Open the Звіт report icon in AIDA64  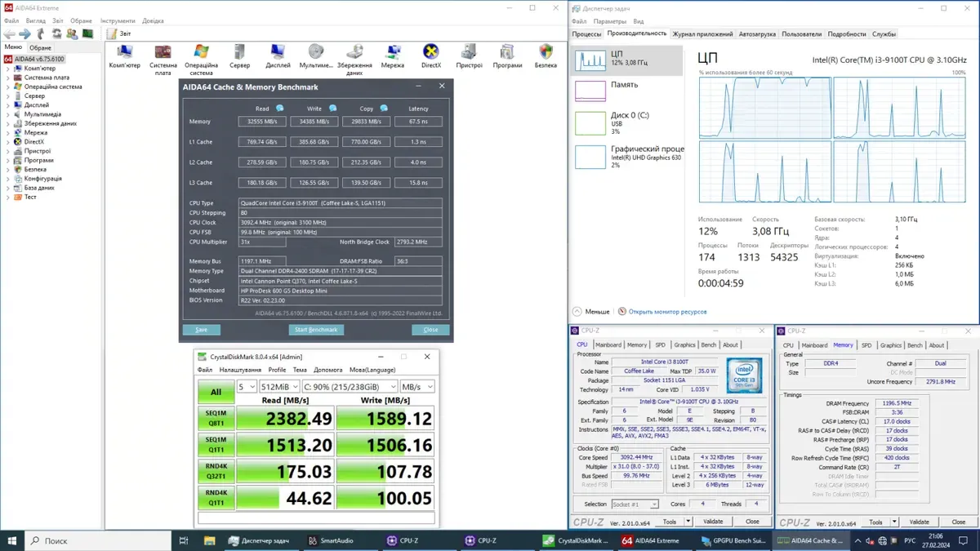[x=111, y=33]
